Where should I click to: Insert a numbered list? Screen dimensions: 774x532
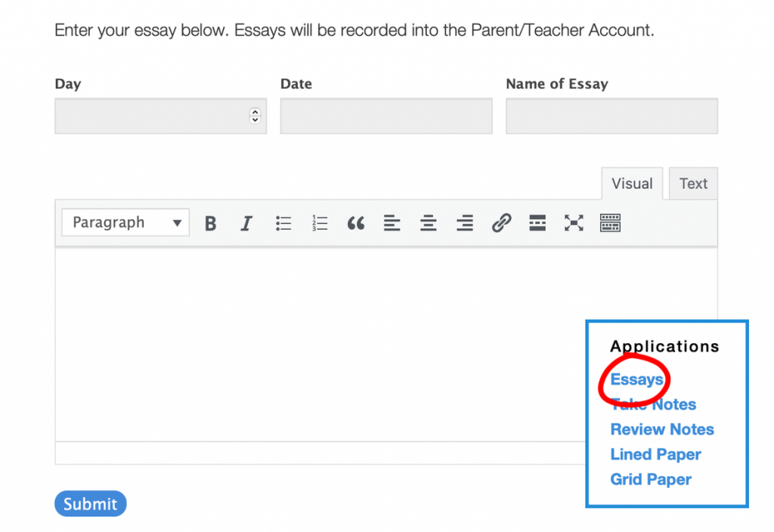click(320, 223)
